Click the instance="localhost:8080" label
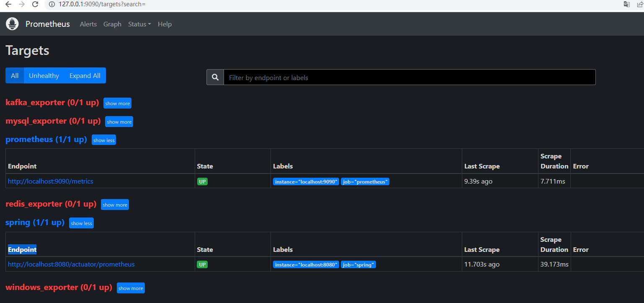Image resolution: width=644 pixels, height=303 pixels. (306, 264)
